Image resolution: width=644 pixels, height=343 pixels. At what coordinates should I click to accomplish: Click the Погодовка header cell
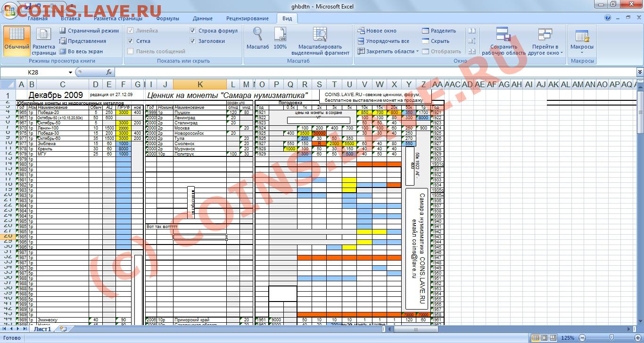point(291,102)
